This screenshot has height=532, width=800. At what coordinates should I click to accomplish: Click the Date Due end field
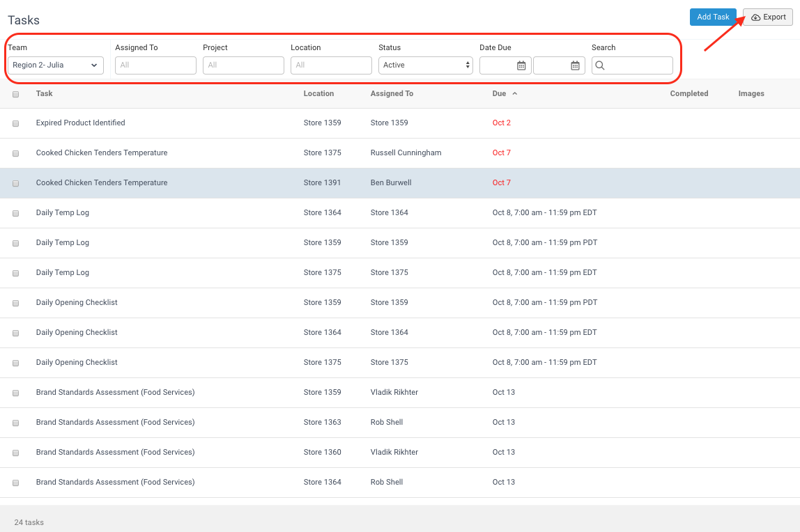559,65
